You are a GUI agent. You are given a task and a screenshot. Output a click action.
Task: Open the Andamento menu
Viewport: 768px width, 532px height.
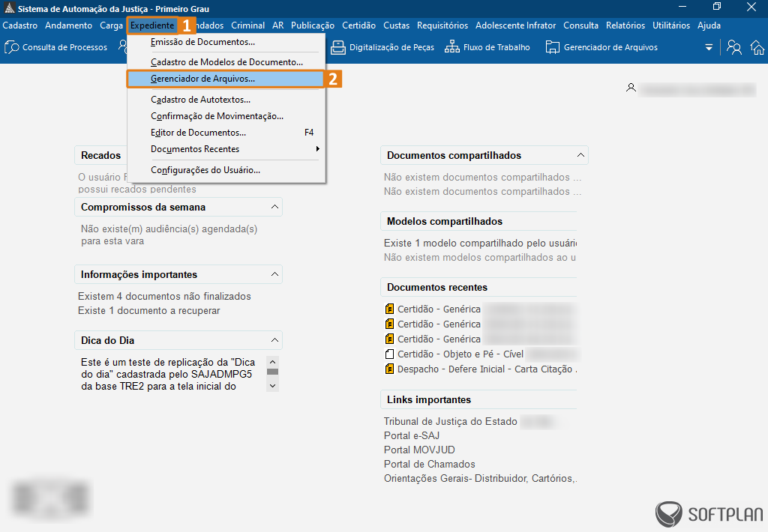pyautogui.click(x=68, y=25)
